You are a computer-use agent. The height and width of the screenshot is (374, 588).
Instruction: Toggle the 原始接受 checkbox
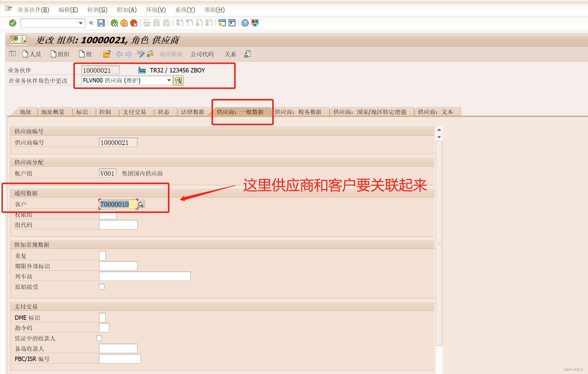click(102, 287)
